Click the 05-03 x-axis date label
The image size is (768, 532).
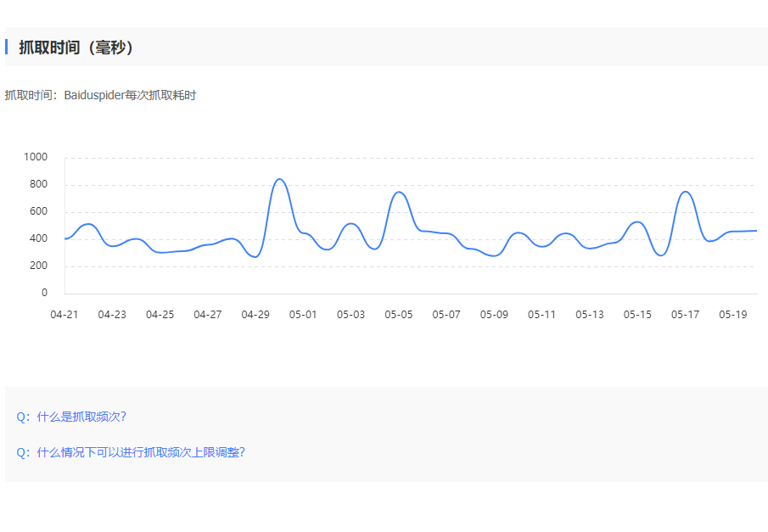click(350, 315)
